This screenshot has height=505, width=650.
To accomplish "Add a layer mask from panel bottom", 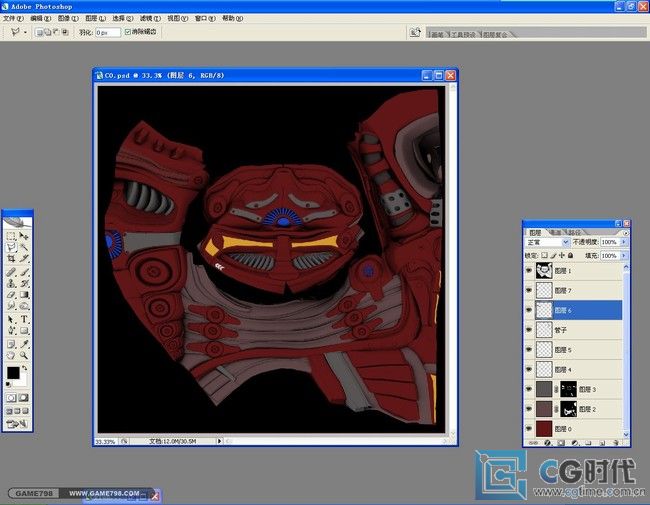I will pos(561,443).
